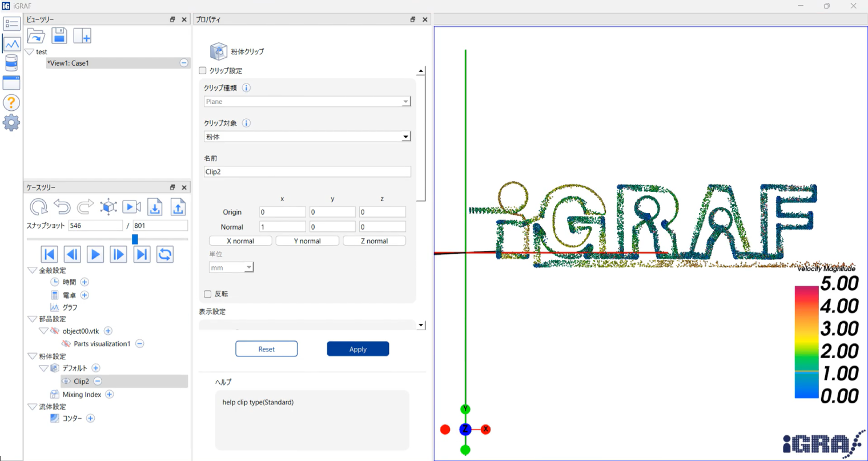Click the Y normal button
This screenshot has height=461, width=868.
[x=307, y=241]
